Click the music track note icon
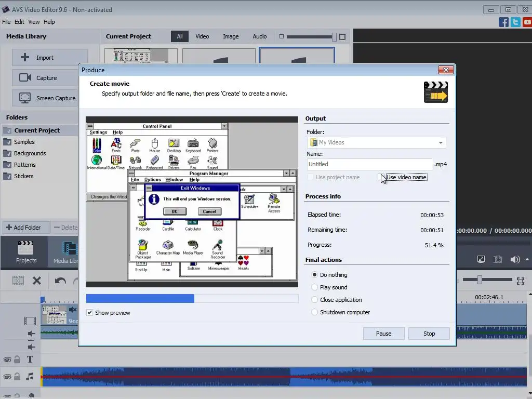Screen dimensions: 532x399 [30, 376]
